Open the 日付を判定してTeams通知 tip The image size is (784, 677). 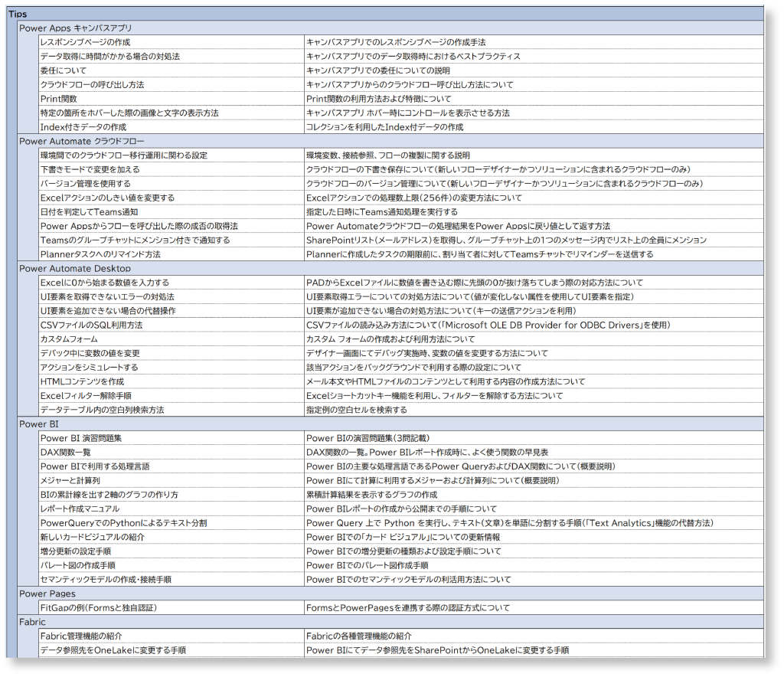pyautogui.click(x=89, y=212)
